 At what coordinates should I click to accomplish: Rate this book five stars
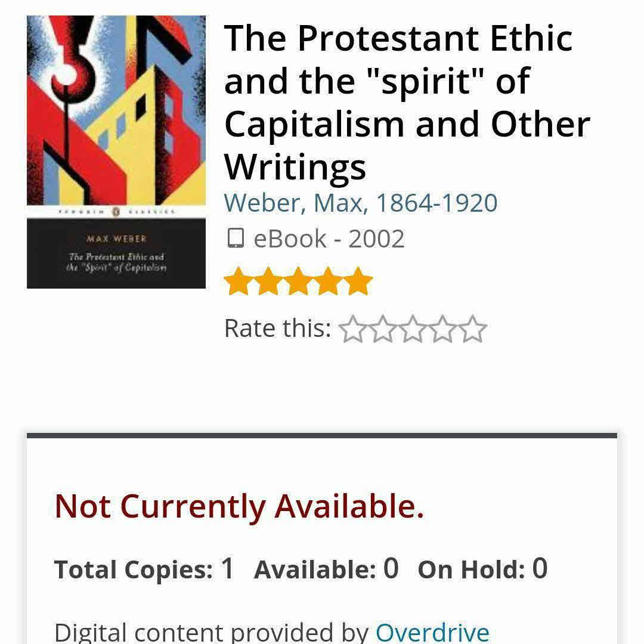click(472, 329)
